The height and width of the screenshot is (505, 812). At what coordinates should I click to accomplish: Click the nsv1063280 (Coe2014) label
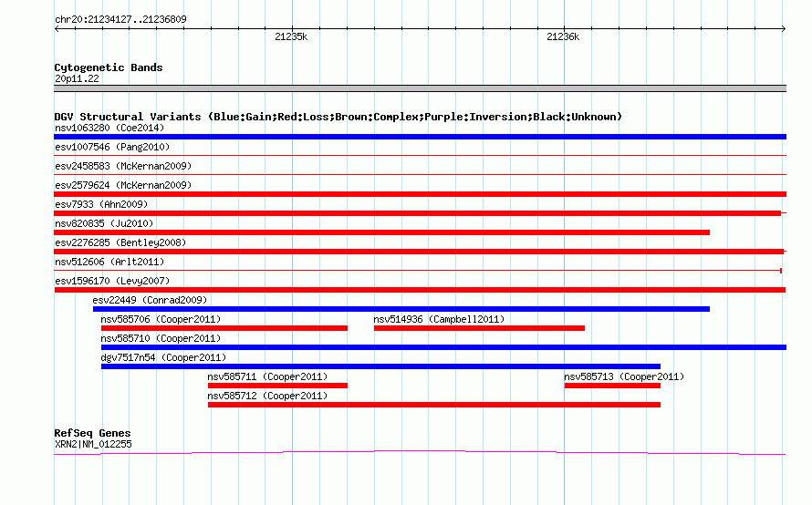click(x=109, y=128)
